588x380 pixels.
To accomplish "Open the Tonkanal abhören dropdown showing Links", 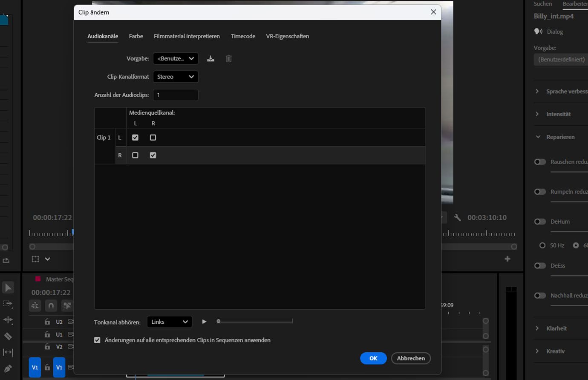I will click(169, 322).
